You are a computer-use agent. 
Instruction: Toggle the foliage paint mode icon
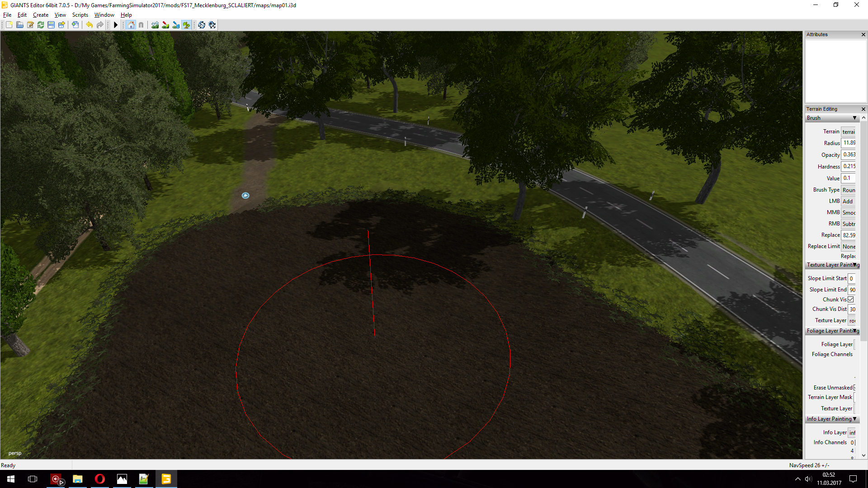pos(186,25)
